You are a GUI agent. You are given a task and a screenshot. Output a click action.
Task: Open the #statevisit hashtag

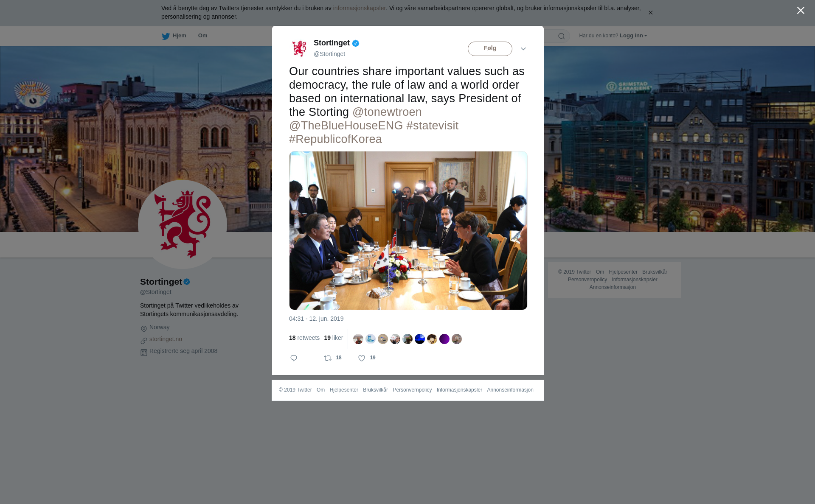(x=432, y=126)
